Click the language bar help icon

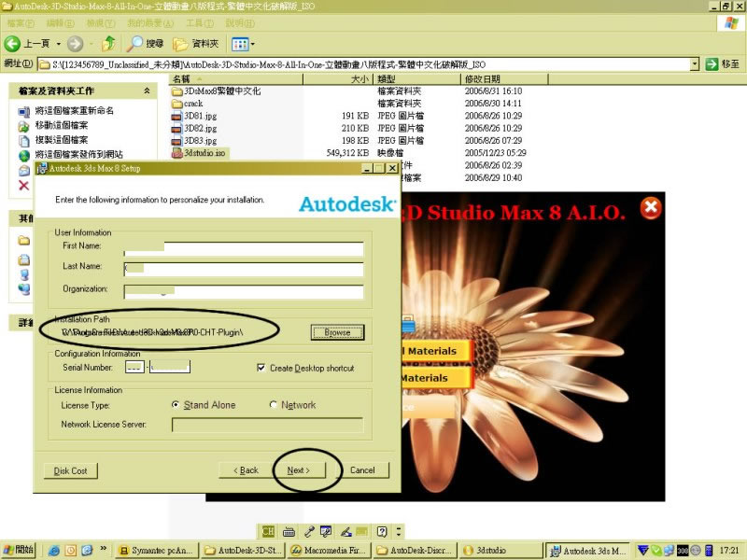tap(382, 531)
